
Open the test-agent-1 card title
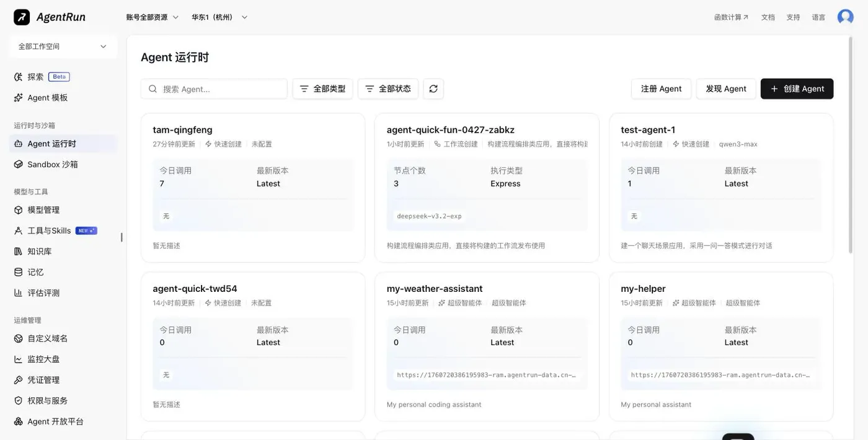[648, 130]
